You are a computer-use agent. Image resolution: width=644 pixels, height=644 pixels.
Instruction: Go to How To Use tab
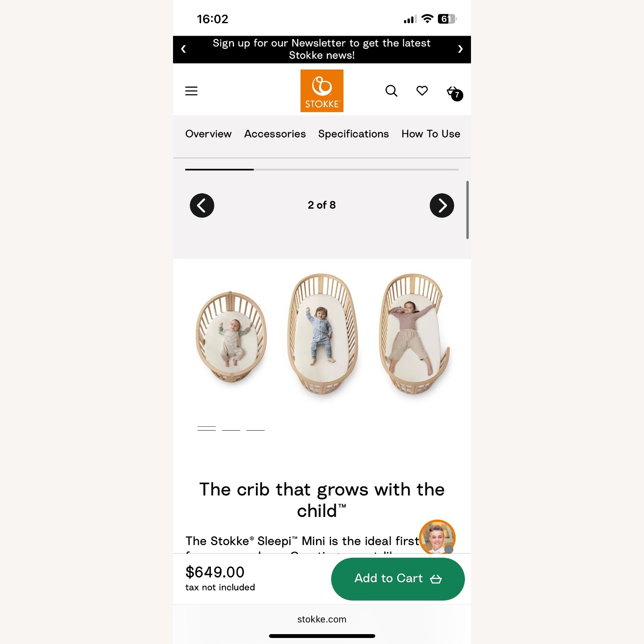point(431,134)
